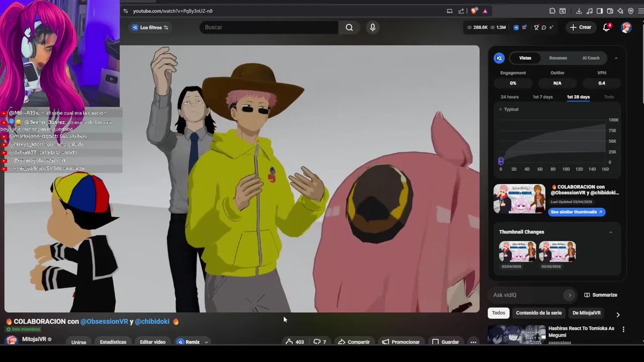This screenshot has width=644, height=362.
Task: Open the Brave wallet icon
Action: [610, 11]
